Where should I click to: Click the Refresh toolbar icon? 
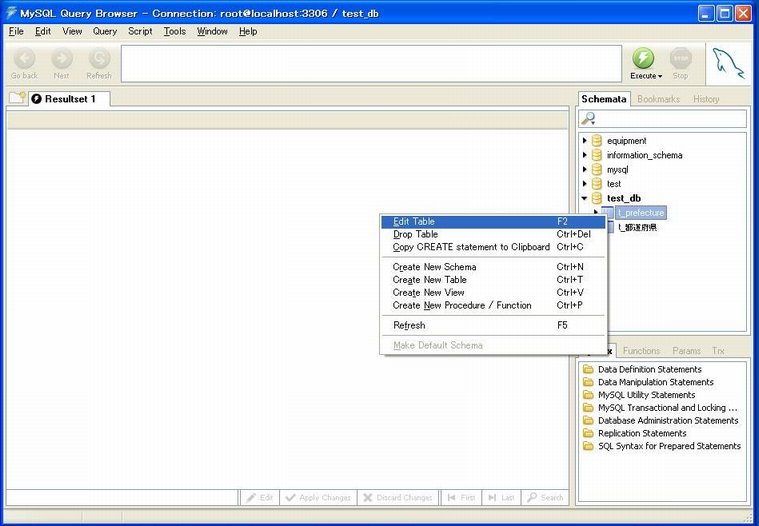tap(99, 59)
